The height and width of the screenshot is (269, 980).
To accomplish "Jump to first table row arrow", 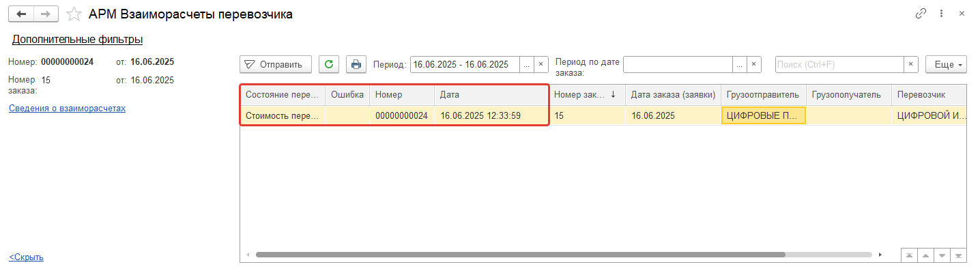I will 910,255.
